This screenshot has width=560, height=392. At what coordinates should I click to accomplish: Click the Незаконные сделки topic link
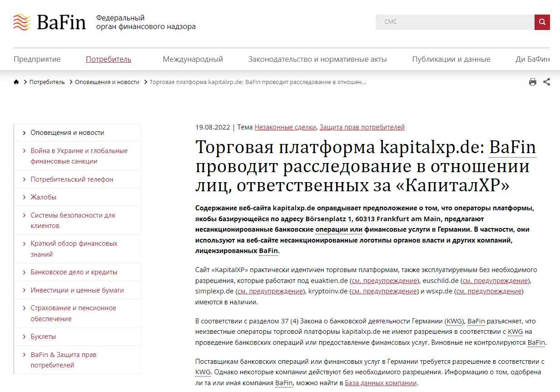coord(285,127)
